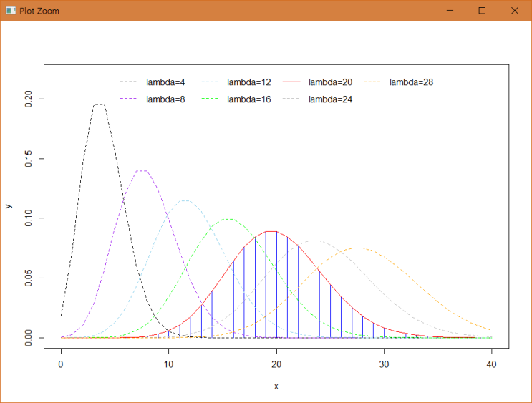Viewport: 532px width, 403px height.
Task: Click the lambda=4 legend label
Action: tap(165, 82)
